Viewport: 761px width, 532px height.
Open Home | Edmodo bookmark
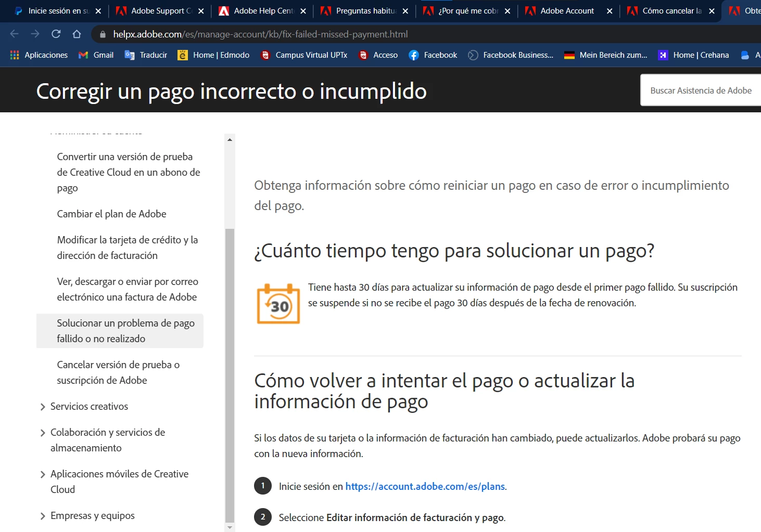click(x=213, y=55)
